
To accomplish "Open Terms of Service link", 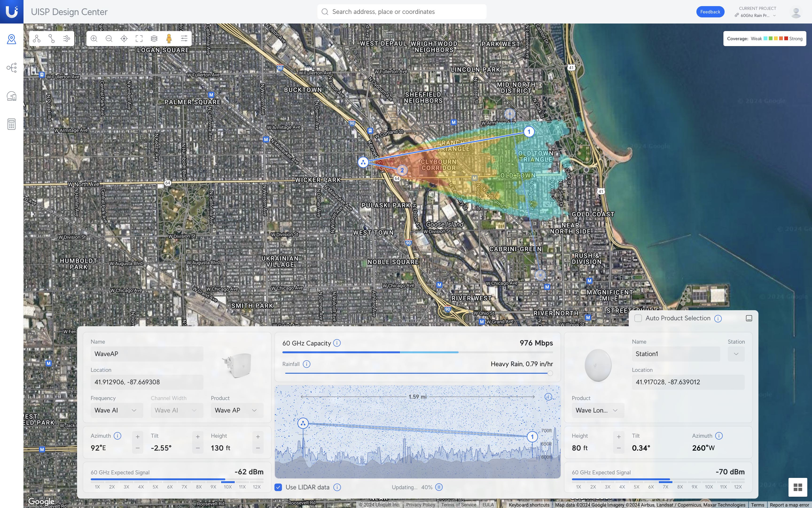I will click(x=459, y=505).
